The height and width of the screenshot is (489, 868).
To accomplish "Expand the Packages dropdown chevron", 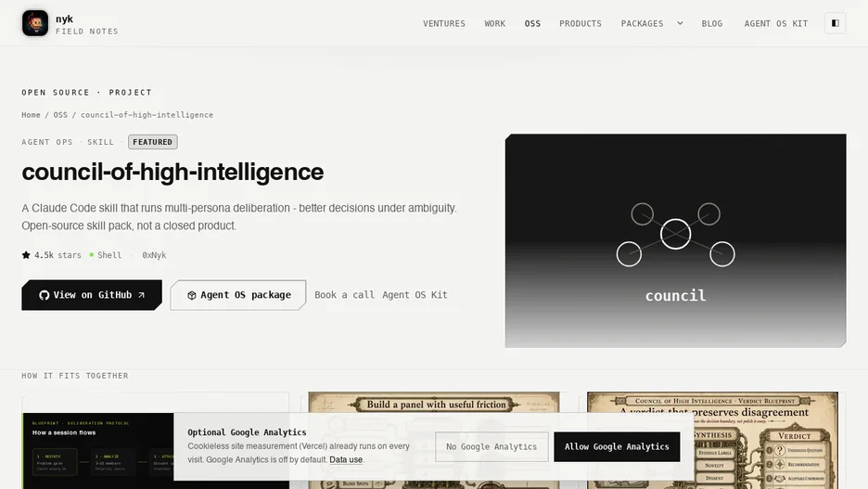I will pyautogui.click(x=680, y=23).
